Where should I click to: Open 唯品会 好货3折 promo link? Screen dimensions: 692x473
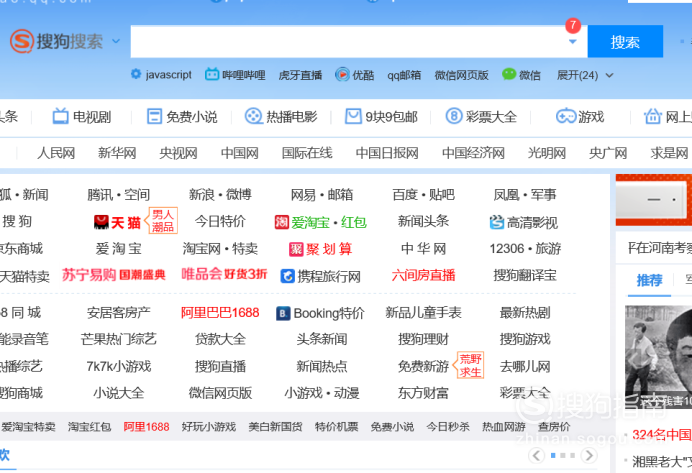[224, 274]
